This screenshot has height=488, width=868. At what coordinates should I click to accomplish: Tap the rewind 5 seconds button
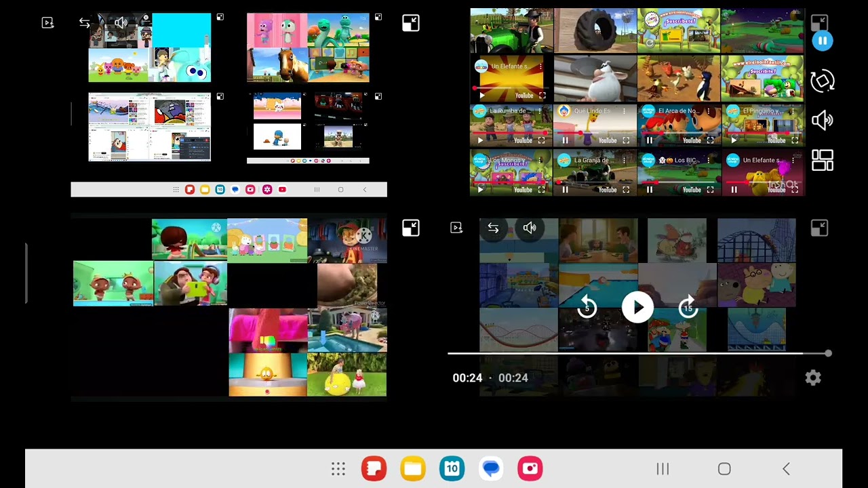pos(587,308)
